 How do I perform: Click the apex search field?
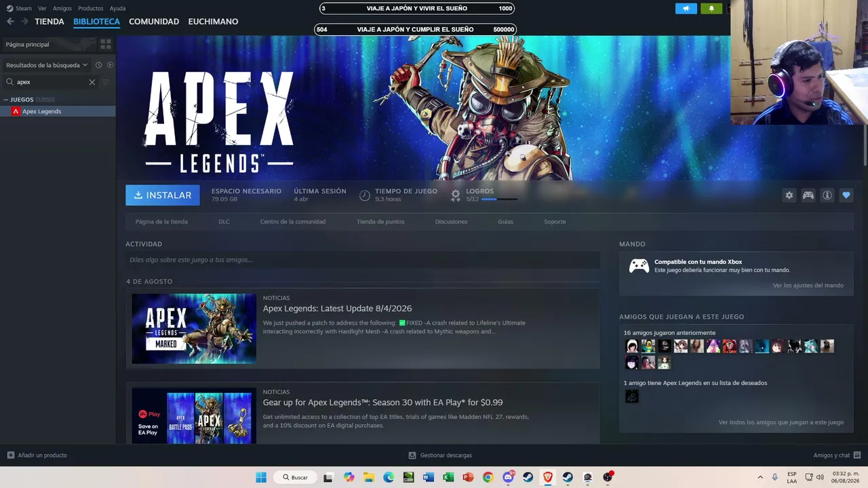(x=51, y=82)
